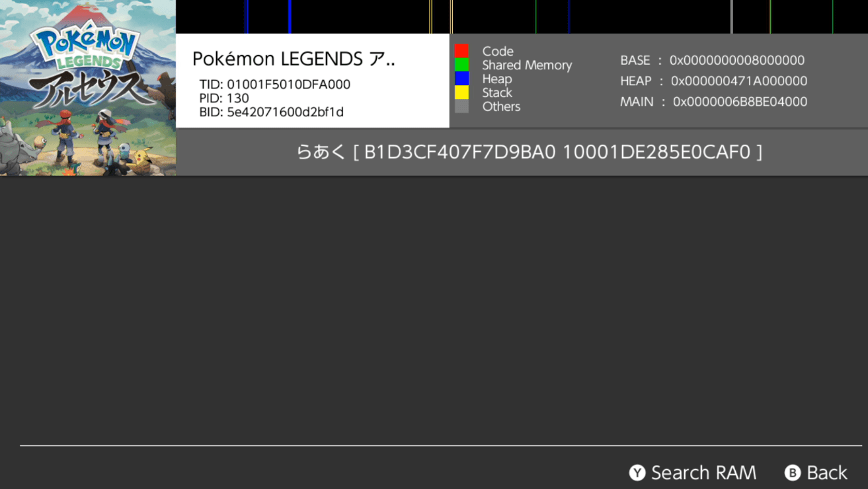Click HEAP address 0x000000471A000000
The width and height of the screenshot is (868, 489).
(739, 81)
